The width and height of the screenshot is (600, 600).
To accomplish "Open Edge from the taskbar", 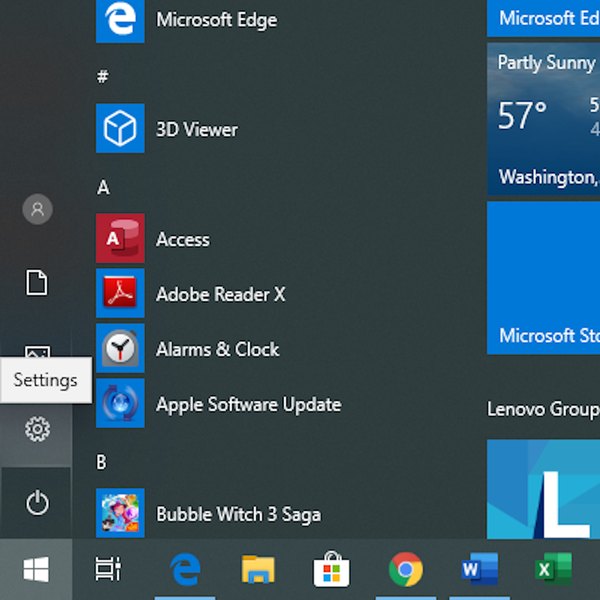I will point(185,570).
